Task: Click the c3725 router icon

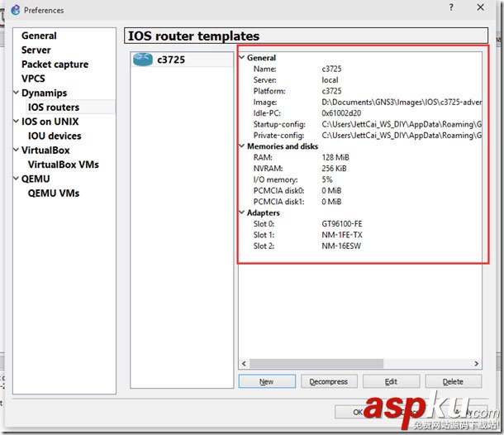Action: pyautogui.click(x=143, y=60)
